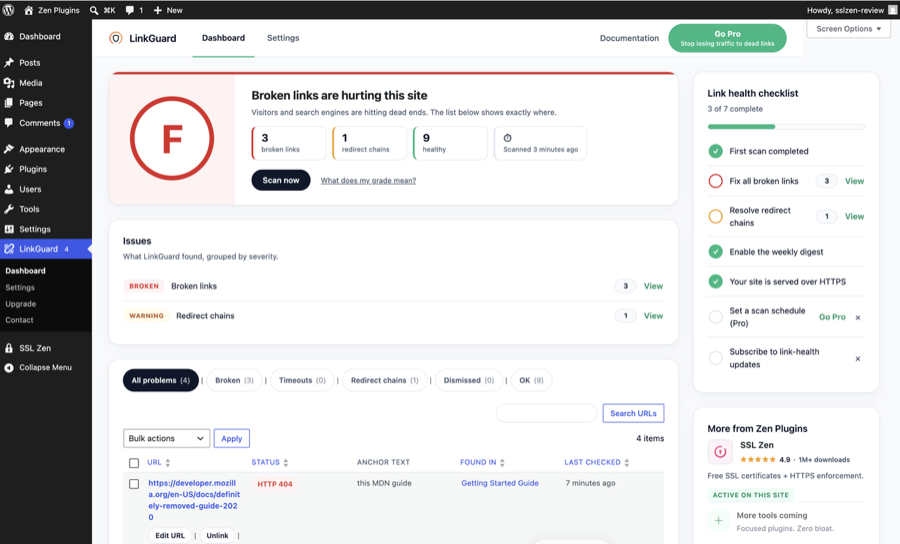Filter by Broken (3) tab
This screenshot has width=900, height=544.
pyautogui.click(x=234, y=380)
